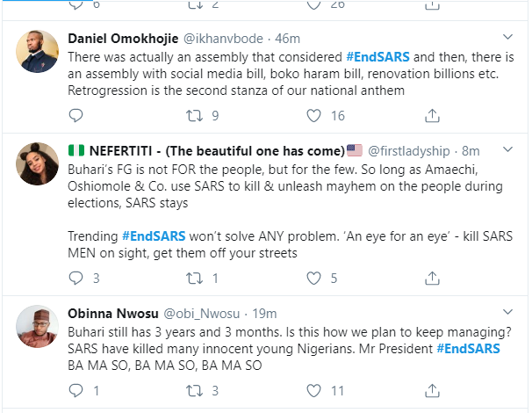This screenshot has width=532, height=413.
Task: Share Obinna Nwosu's tweet
Action: (x=431, y=389)
